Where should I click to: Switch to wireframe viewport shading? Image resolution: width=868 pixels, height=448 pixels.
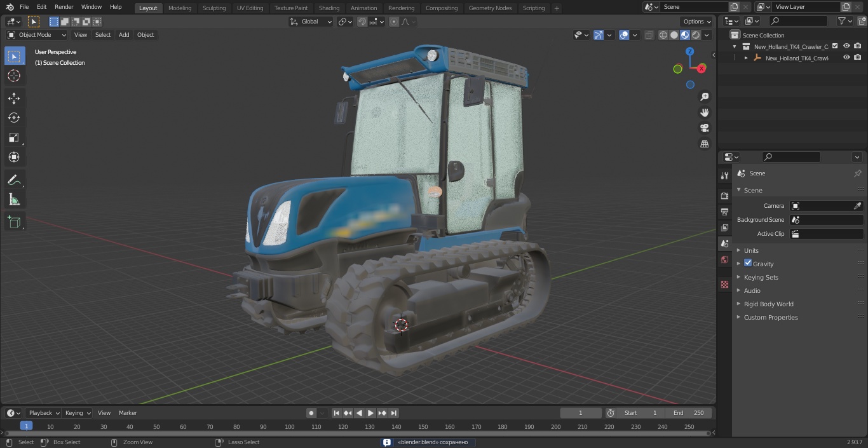coord(663,35)
